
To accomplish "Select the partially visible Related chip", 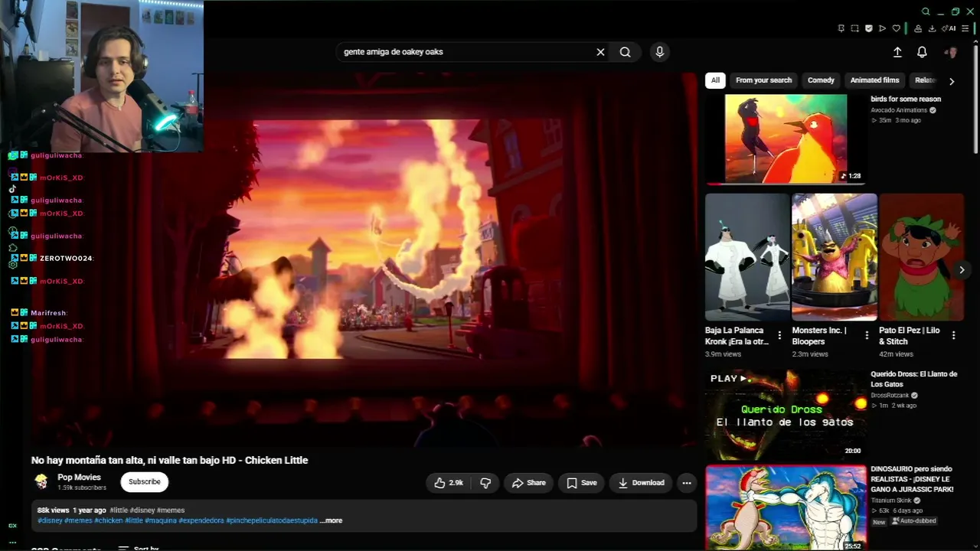I will pos(925,80).
